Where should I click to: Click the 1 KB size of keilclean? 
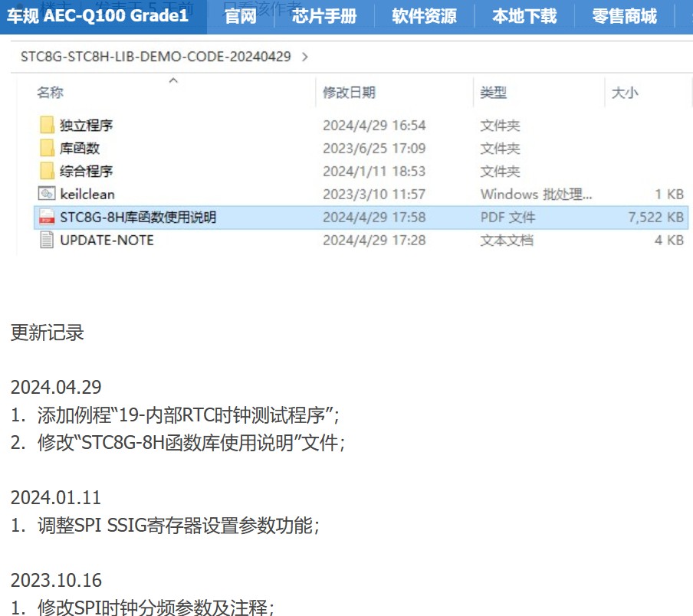point(669,195)
